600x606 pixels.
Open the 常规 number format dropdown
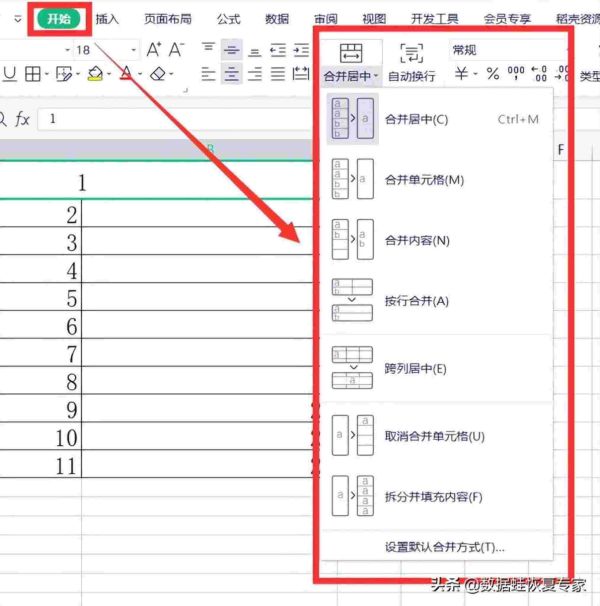pos(508,50)
